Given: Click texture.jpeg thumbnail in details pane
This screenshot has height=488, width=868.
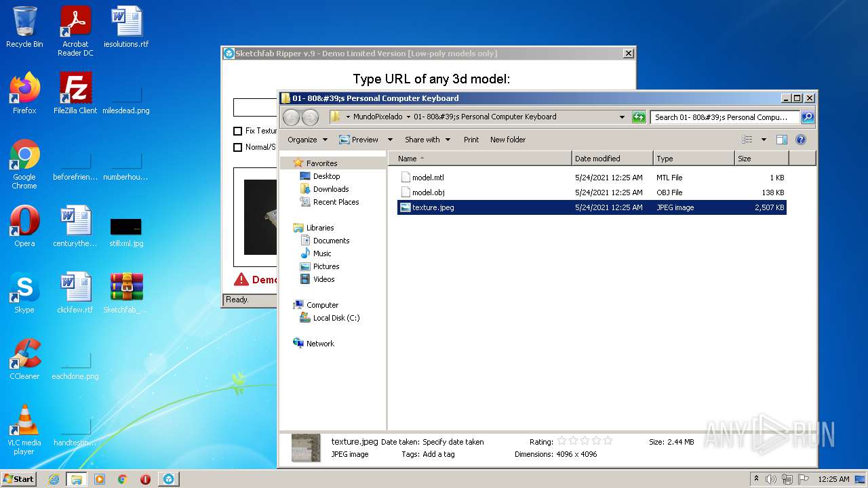Looking at the screenshot, I should click(x=306, y=448).
